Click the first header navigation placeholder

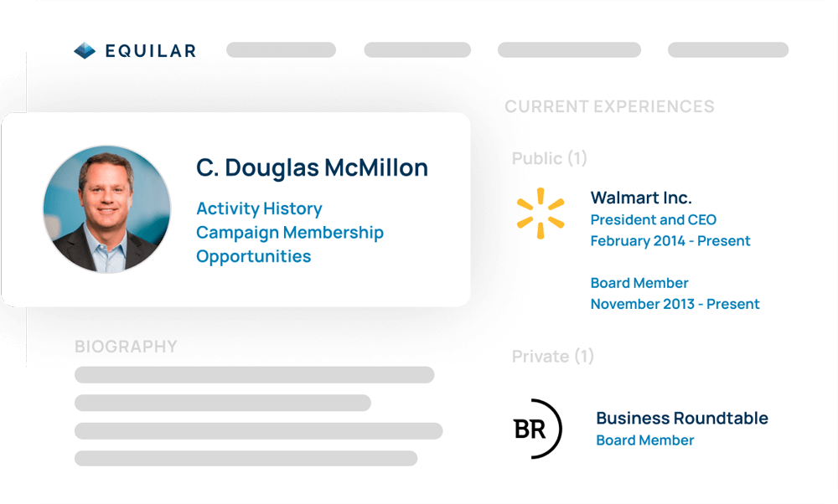pyautogui.click(x=281, y=50)
